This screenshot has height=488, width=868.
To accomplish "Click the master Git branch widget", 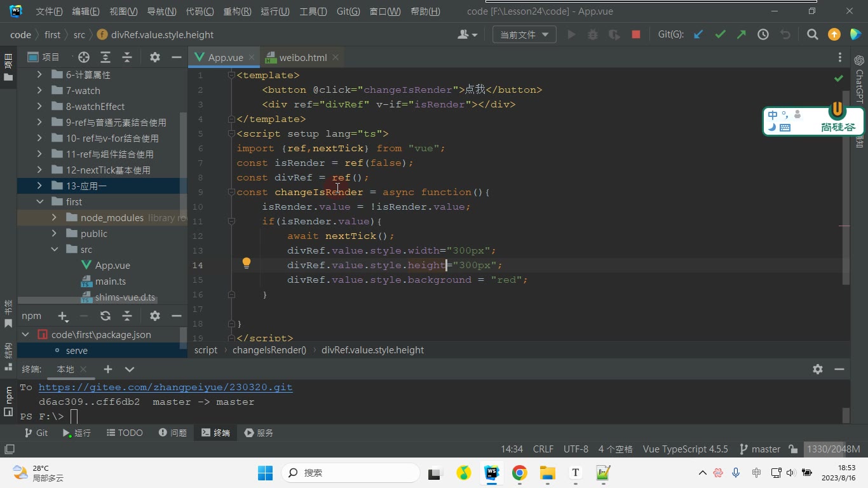I will point(760,449).
